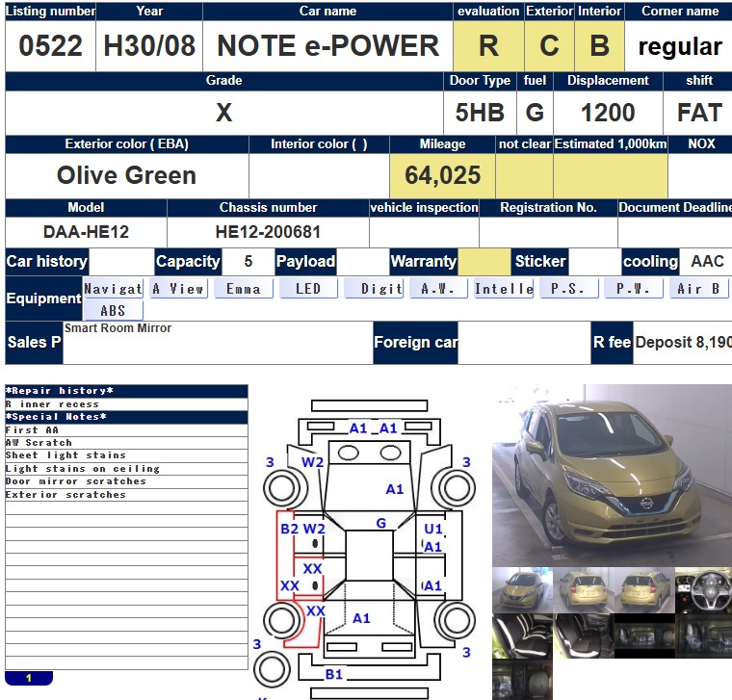Open the front seats interior thumbnail
This screenshot has width=732, height=700.
522,635
